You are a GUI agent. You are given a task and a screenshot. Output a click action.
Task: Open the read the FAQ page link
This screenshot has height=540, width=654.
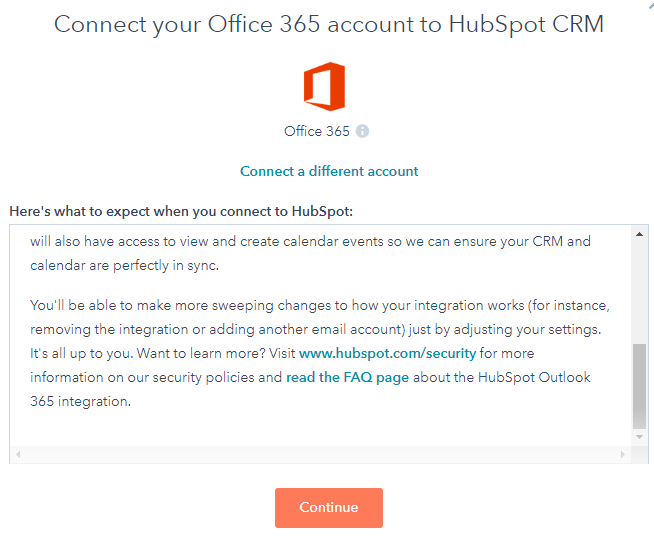pyautogui.click(x=347, y=377)
